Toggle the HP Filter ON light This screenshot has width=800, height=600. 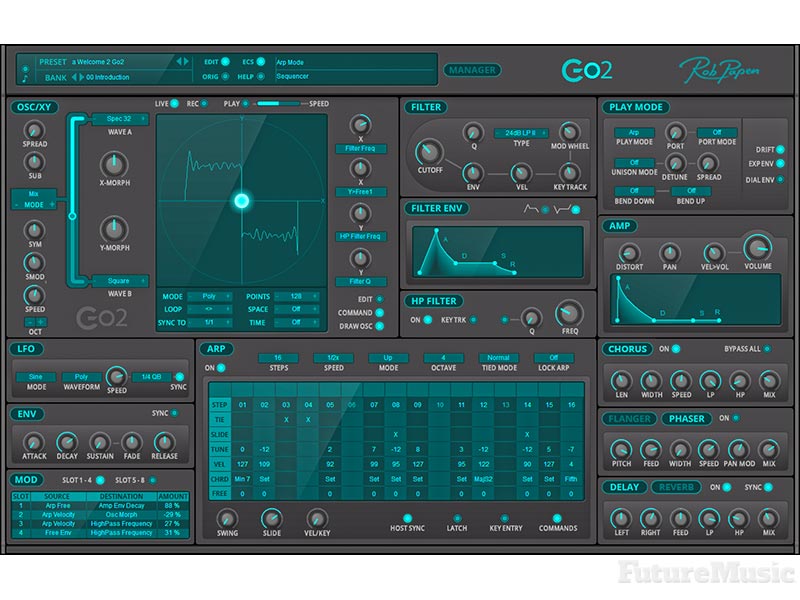tap(428, 319)
